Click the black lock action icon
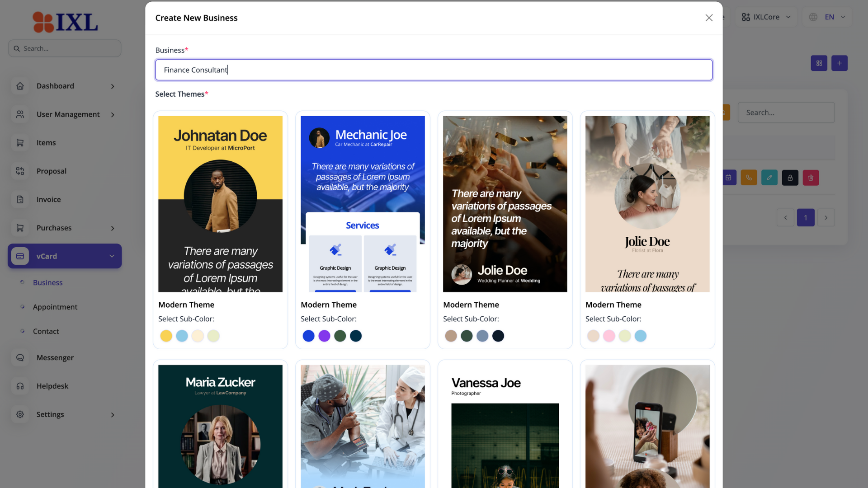 [790, 178]
